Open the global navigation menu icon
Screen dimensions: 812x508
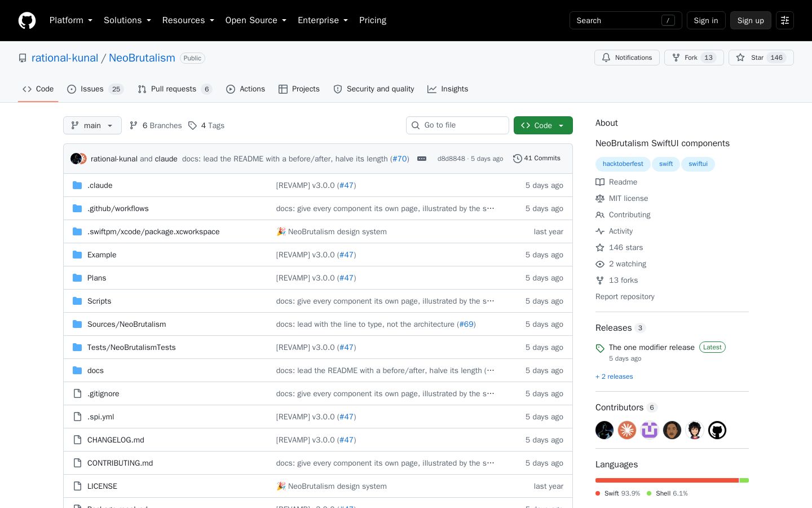click(785, 20)
